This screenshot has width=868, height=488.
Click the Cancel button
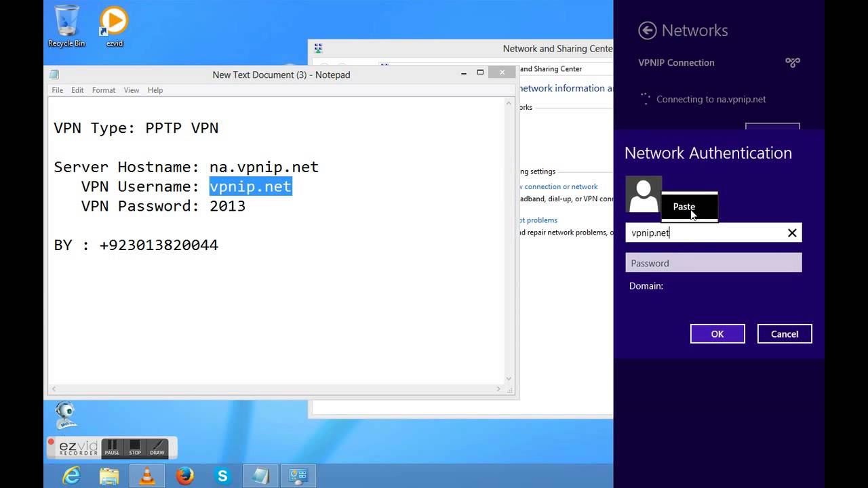(785, 333)
